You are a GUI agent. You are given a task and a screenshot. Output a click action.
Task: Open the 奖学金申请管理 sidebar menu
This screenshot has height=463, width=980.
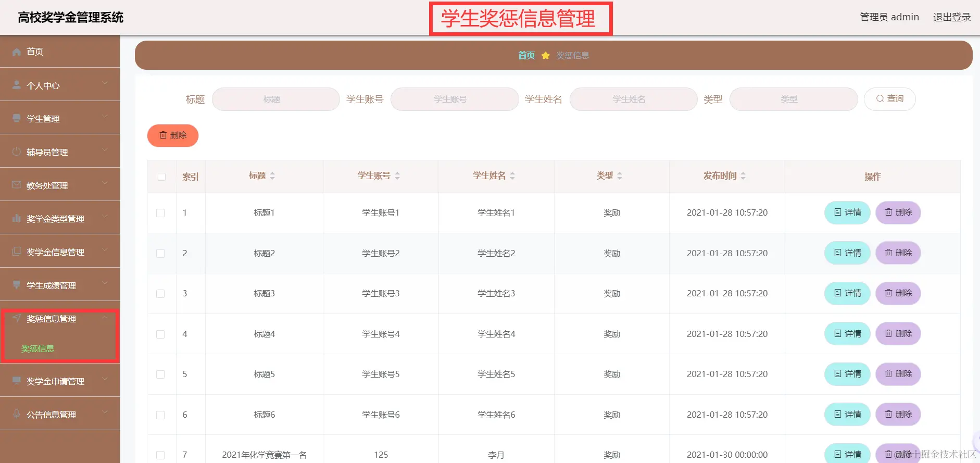[x=60, y=381]
